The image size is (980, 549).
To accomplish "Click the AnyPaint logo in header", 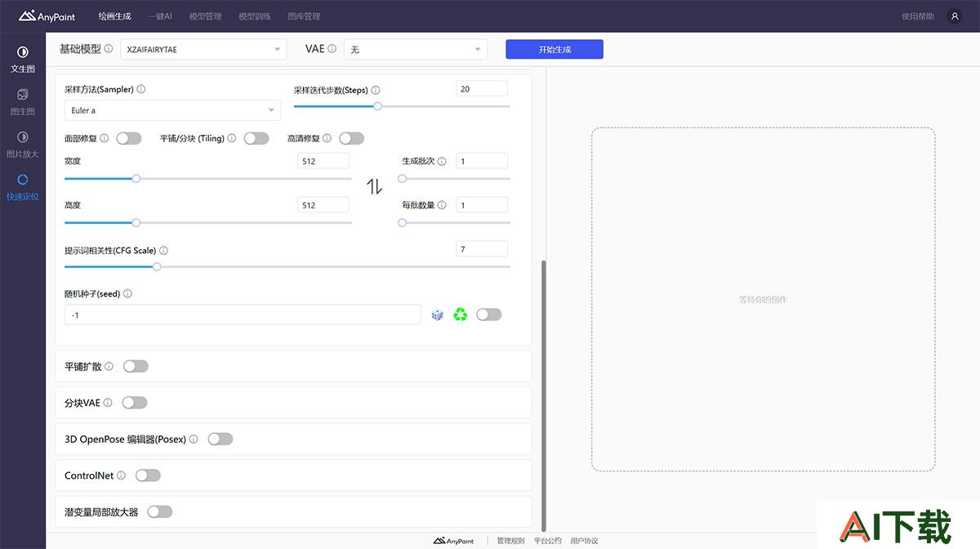I will coord(47,16).
